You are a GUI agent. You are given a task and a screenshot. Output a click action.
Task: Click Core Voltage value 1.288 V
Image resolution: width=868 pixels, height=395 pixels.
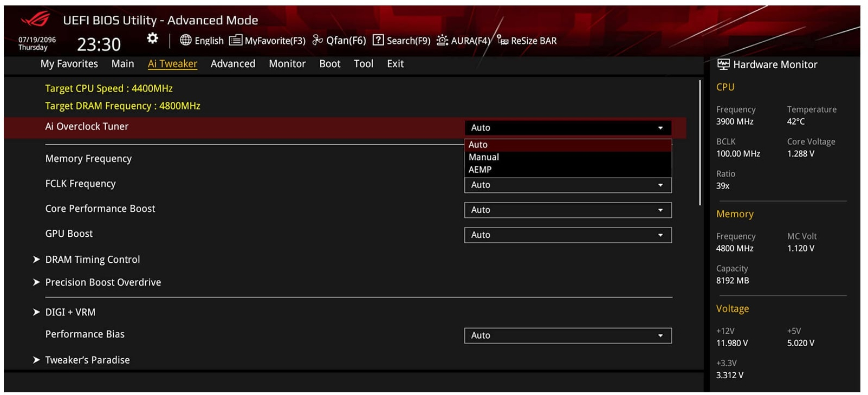[x=801, y=154]
